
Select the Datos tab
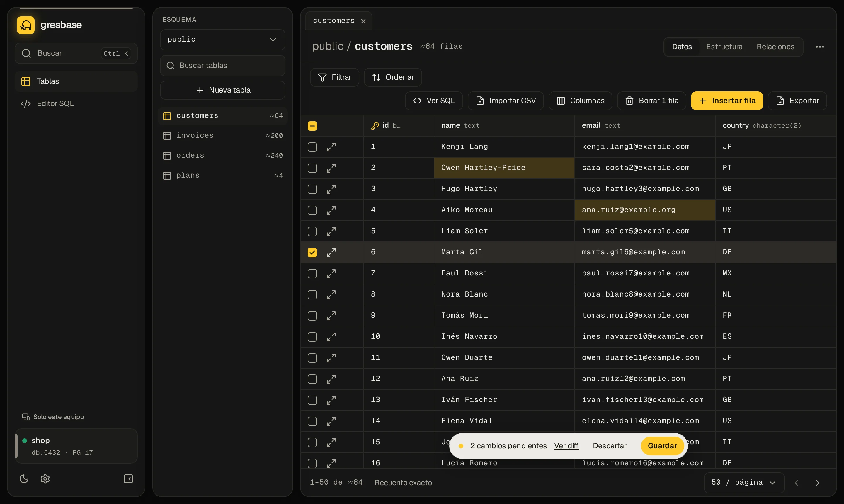coord(682,47)
